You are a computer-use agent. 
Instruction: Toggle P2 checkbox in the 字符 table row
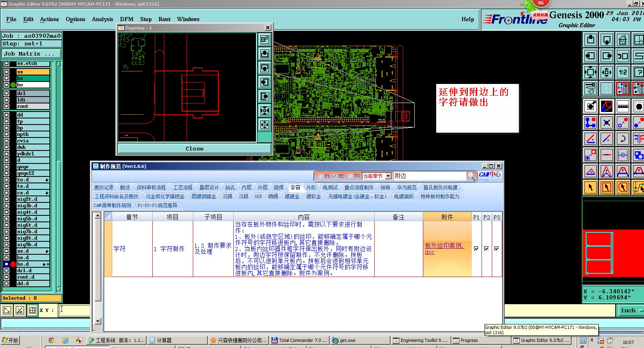point(486,249)
